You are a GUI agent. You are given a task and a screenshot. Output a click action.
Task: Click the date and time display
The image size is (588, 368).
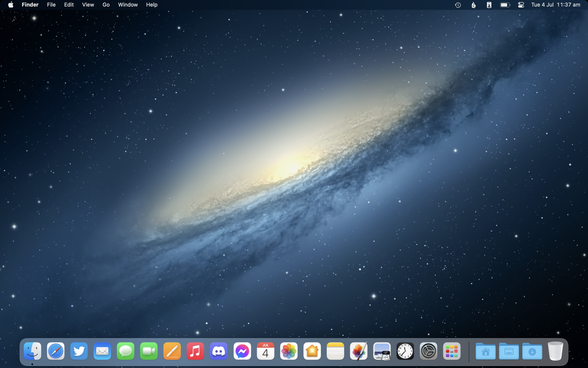tap(555, 5)
